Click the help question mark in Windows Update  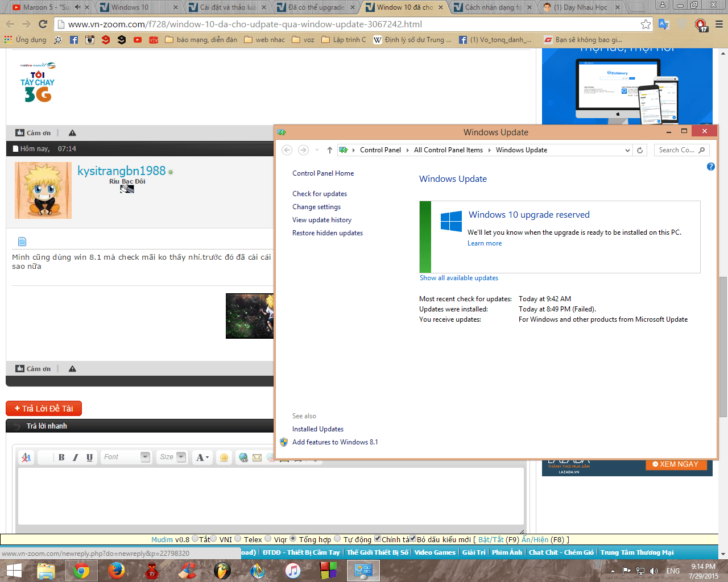[x=710, y=167]
